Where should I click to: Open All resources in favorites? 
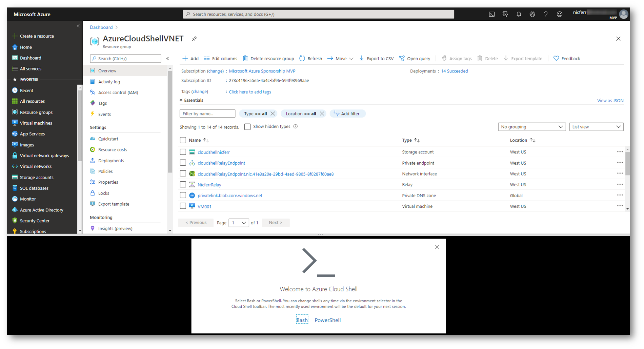(x=32, y=101)
